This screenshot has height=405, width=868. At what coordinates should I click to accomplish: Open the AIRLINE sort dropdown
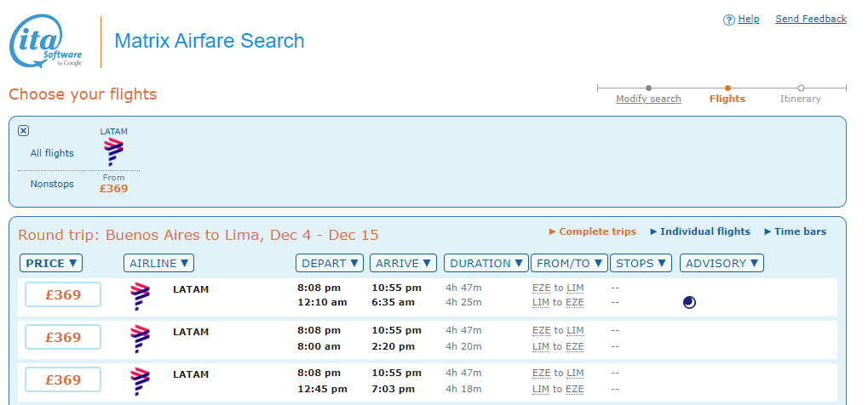pyautogui.click(x=159, y=264)
